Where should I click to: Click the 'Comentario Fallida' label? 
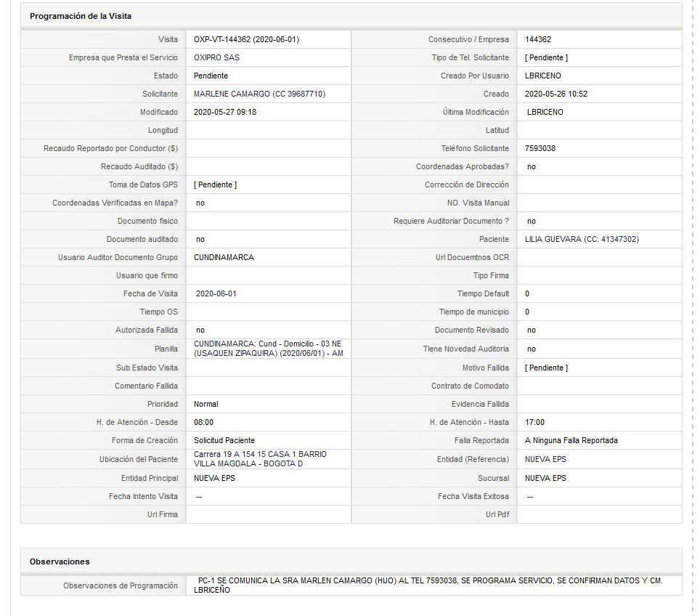pos(147,386)
